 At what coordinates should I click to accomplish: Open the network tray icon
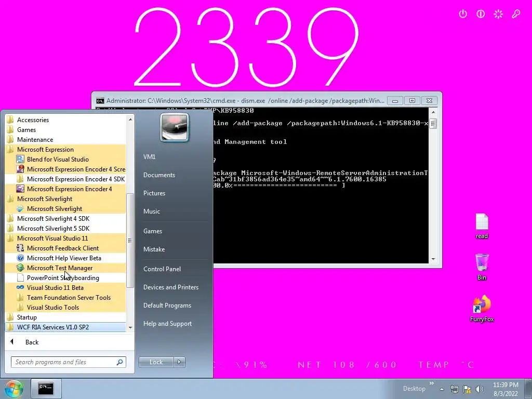coord(454,389)
